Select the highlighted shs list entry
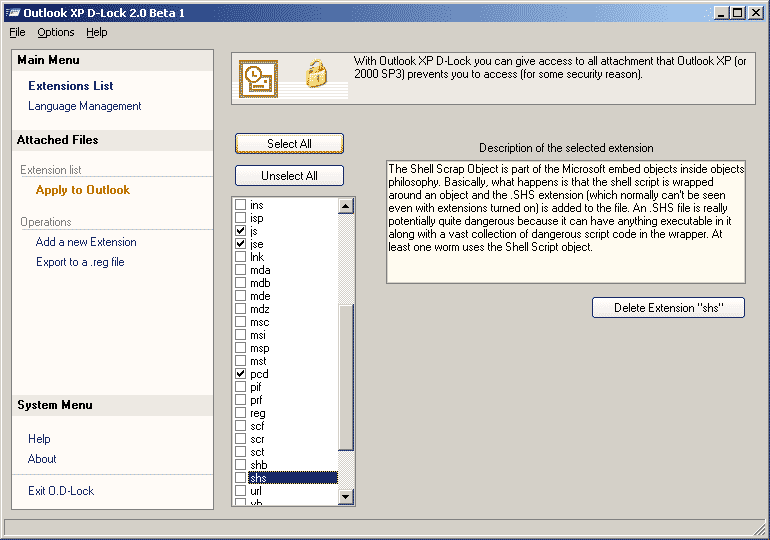The width and height of the screenshot is (770, 540). pos(293,478)
